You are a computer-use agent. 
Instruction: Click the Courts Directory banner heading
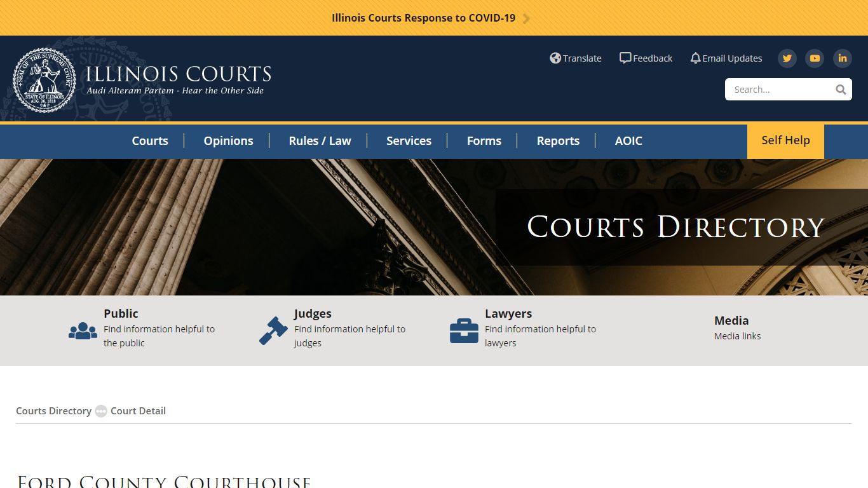pos(675,227)
